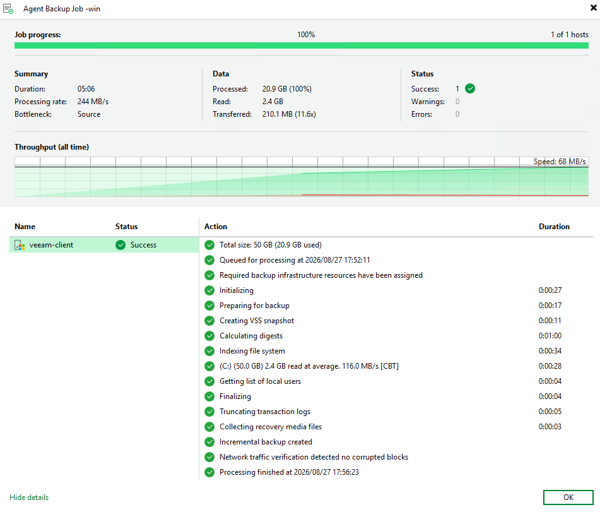Click 'Incremental backup created' text
600x512 pixels.
(x=266, y=442)
